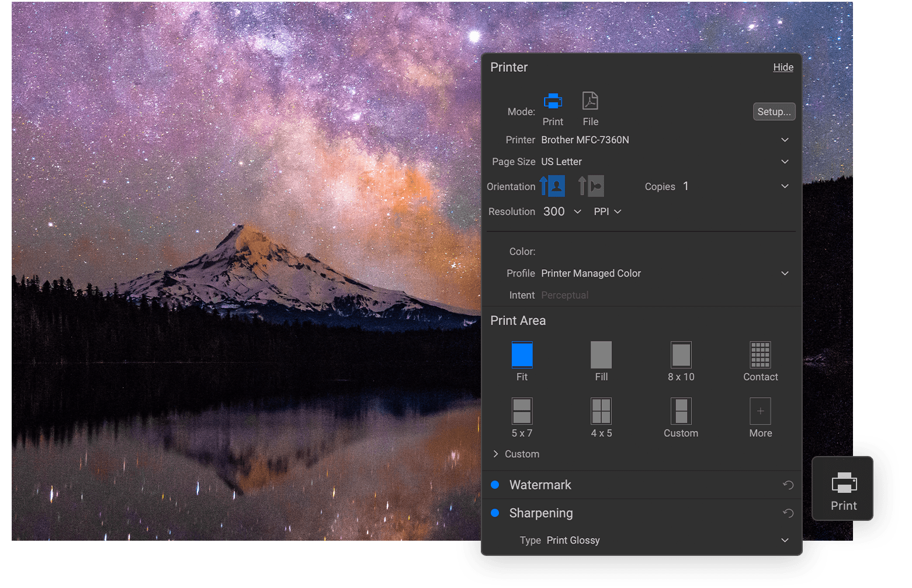Click the Watermark section title

540,485
